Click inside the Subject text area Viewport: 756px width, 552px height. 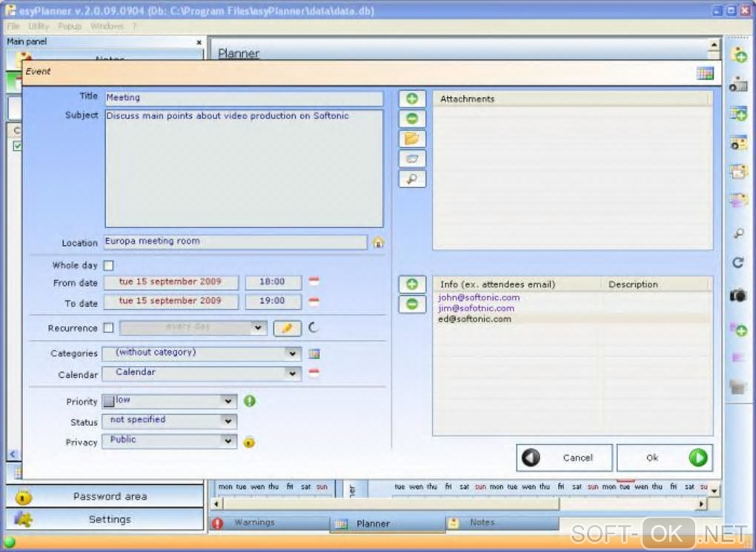[x=244, y=169]
